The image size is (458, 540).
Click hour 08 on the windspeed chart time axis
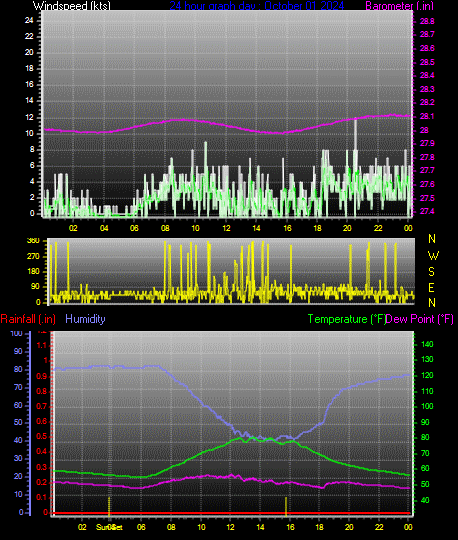(x=165, y=228)
